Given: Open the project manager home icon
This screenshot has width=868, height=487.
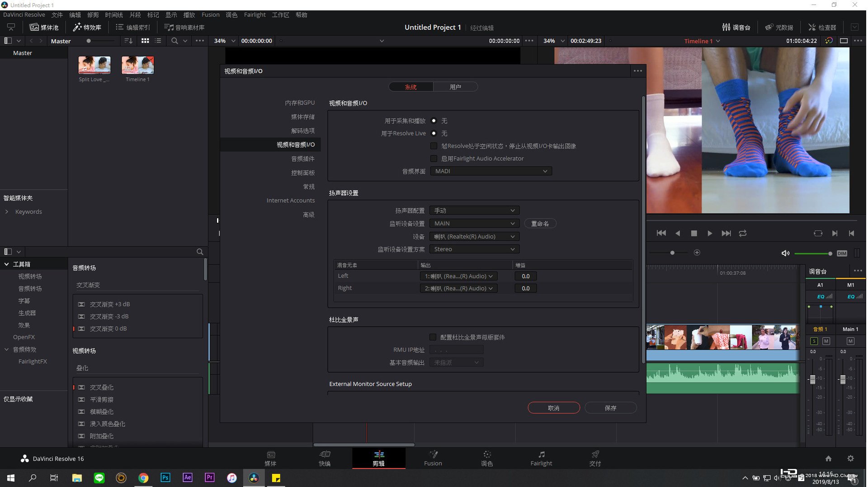Looking at the screenshot, I should point(828,458).
